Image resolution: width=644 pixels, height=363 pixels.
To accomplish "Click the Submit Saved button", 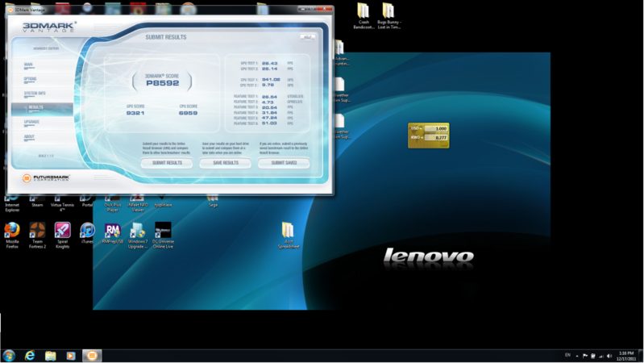I will pos(284,163).
